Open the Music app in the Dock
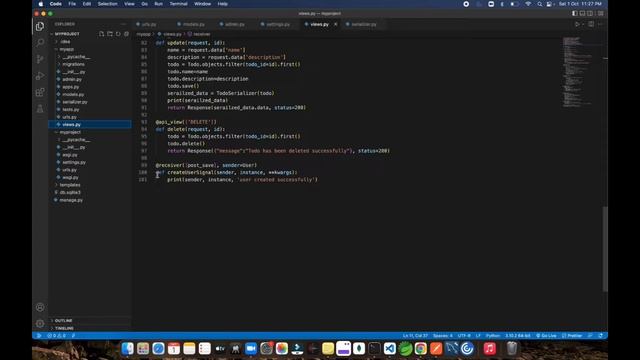Image resolution: width=640 pixels, height=360 pixels. [x=489, y=349]
